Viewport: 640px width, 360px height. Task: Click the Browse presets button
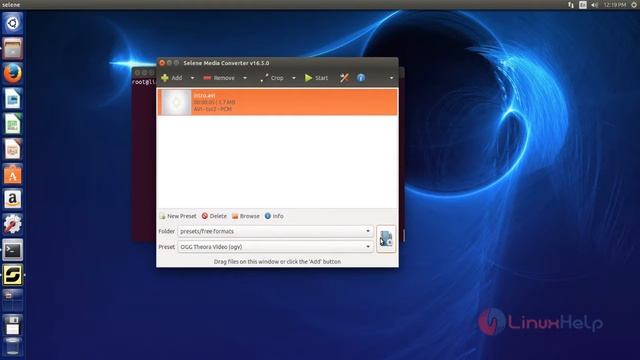point(246,216)
